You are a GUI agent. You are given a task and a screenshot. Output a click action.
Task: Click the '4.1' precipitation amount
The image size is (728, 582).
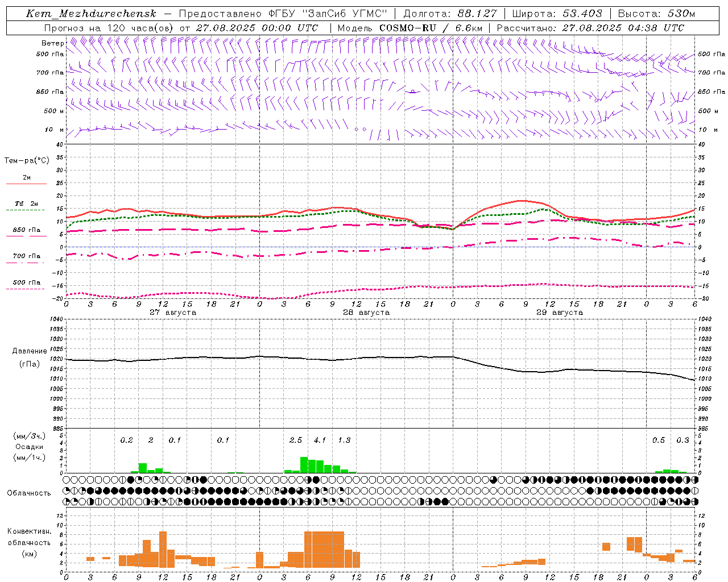coord(320,440)
